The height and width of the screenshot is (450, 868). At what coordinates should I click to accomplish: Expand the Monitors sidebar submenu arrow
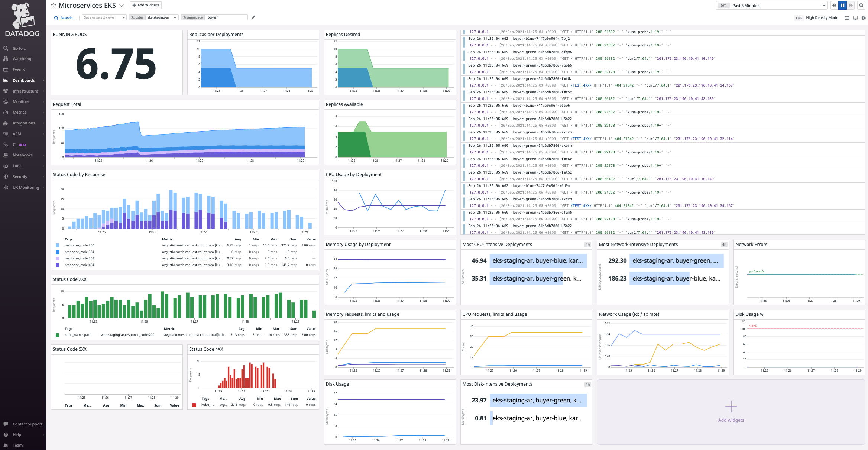[43, 101]
